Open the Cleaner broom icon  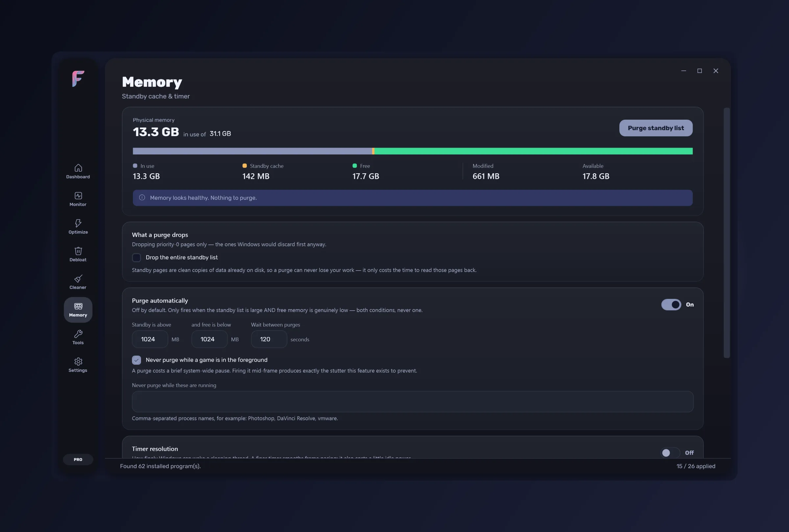tap(78, 278)
